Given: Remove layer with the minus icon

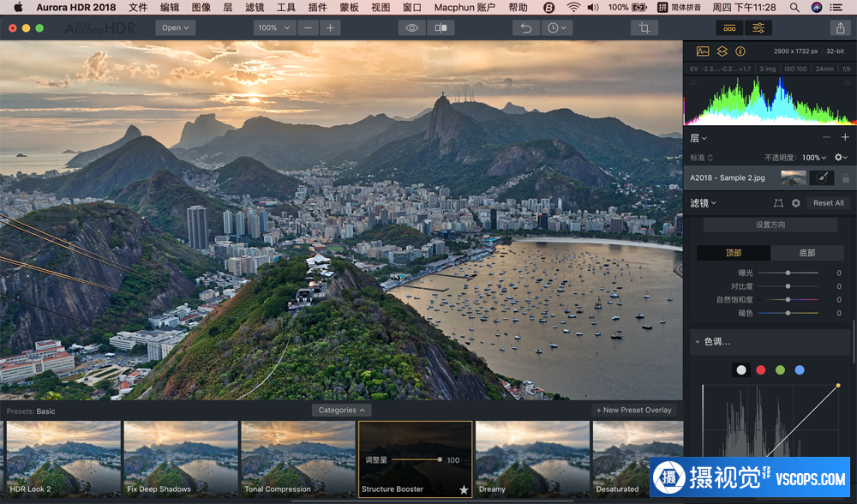Looking at the screenshot, I should (x=826, y=138).
